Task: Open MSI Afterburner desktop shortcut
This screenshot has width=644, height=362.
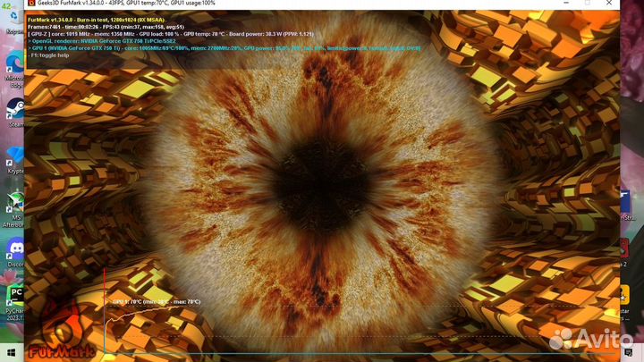Action: [x=13, y=204]
